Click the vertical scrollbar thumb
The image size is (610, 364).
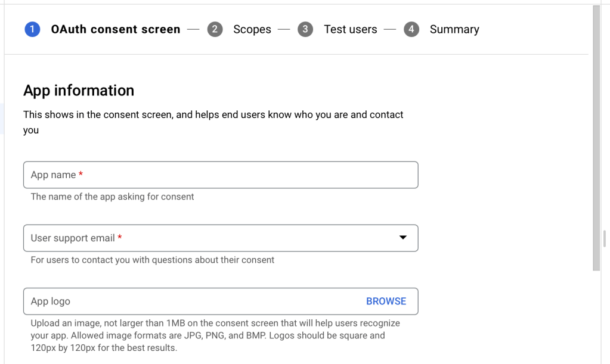click(596, 137)
